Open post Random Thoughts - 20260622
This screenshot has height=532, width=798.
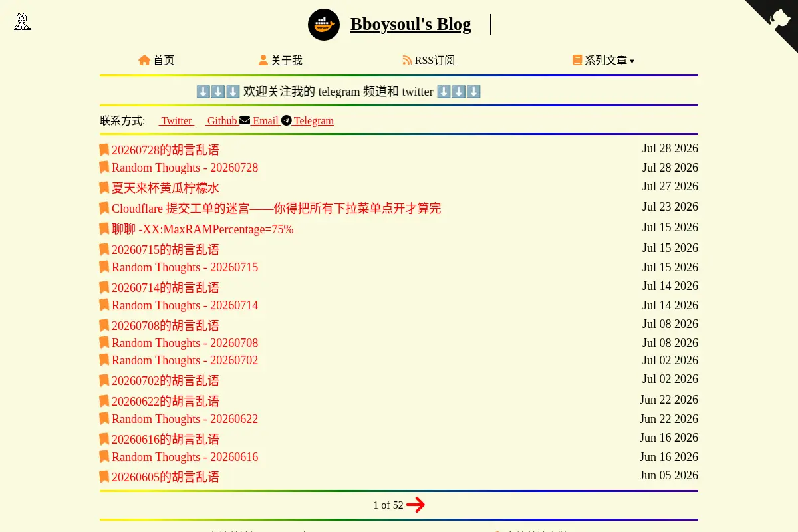(185, 419)
